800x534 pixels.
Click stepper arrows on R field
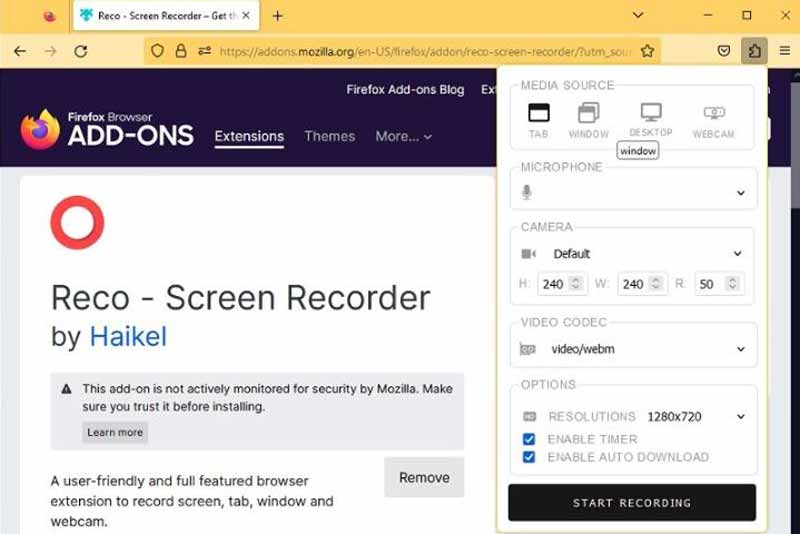(733, 283)
